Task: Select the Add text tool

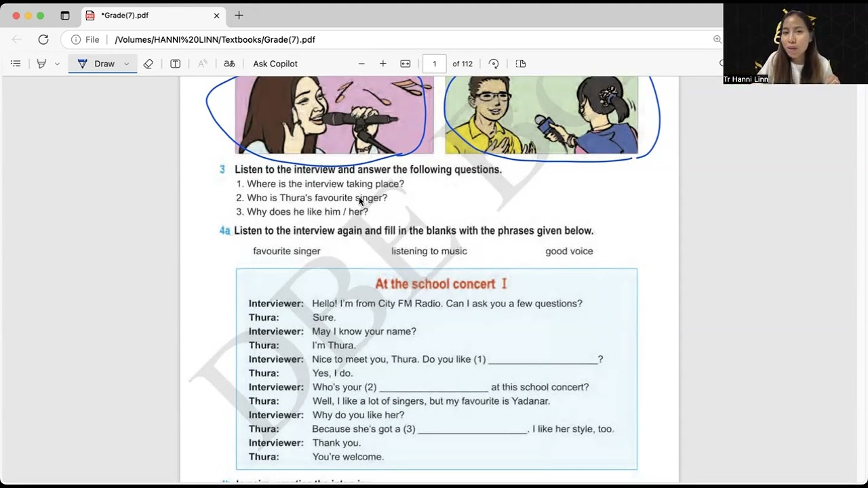Action: click(x=175, y=64)
